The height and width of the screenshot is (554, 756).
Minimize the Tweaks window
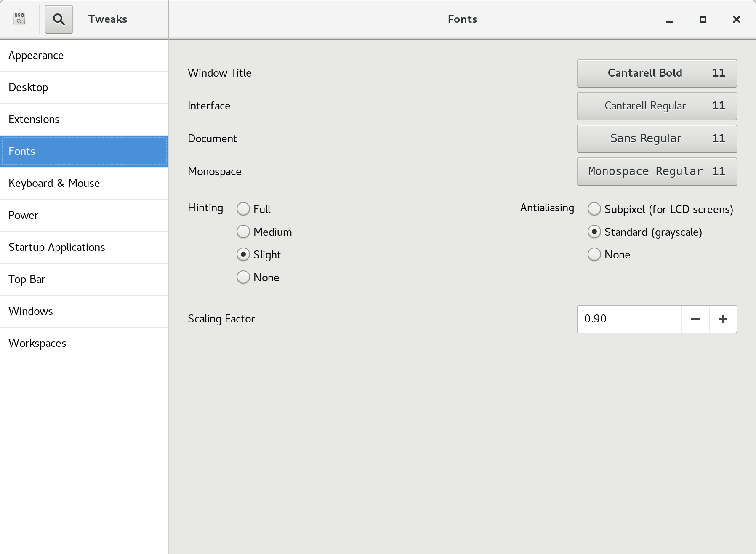tap(669, 19)
